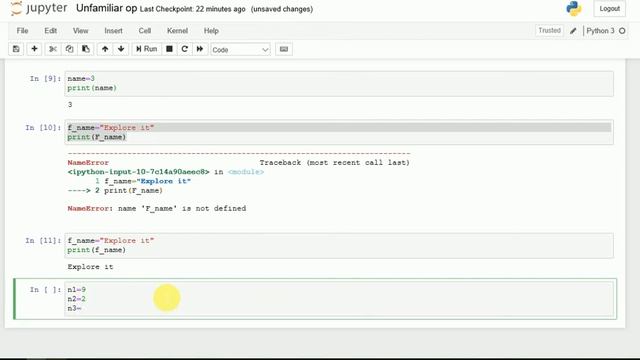This screenshot has width=640, height=360.
Task: Click into code cell In [10]
Action: pos(339,132)
